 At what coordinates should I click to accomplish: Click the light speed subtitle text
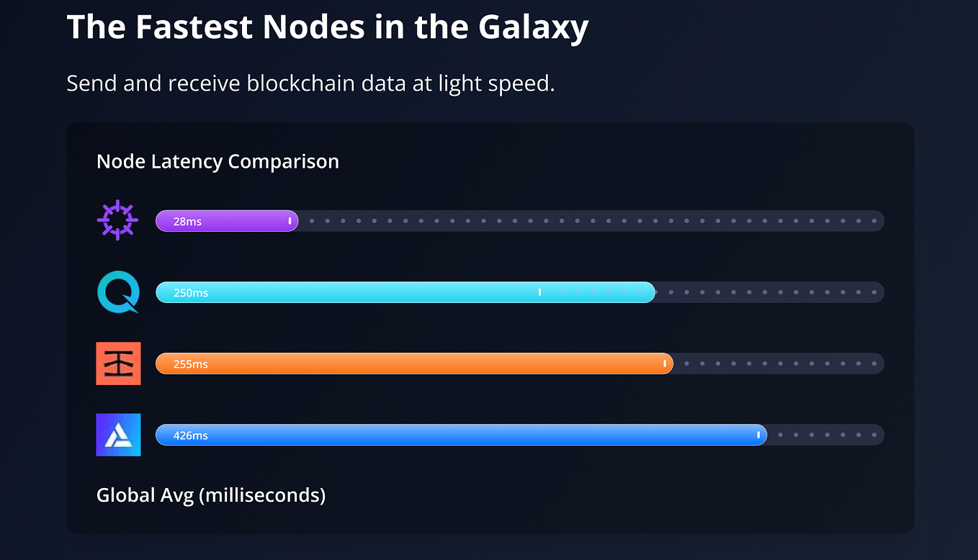311,83
